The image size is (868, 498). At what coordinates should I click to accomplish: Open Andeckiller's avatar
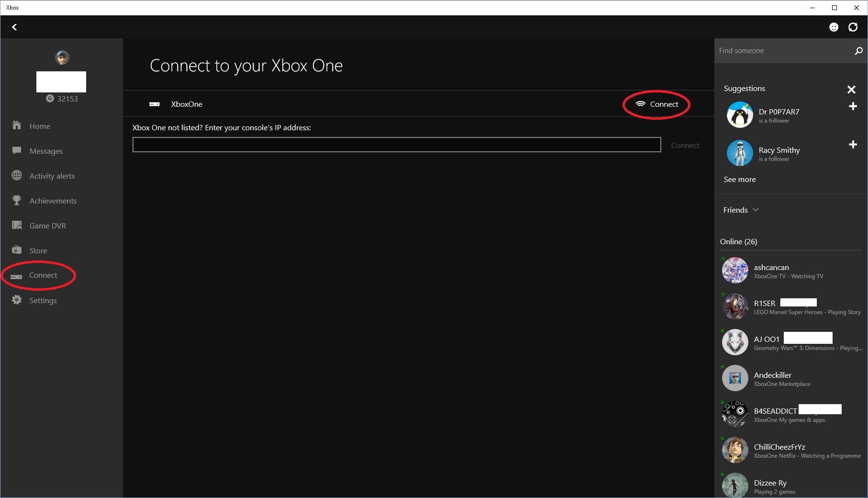[x=735, y=378]
